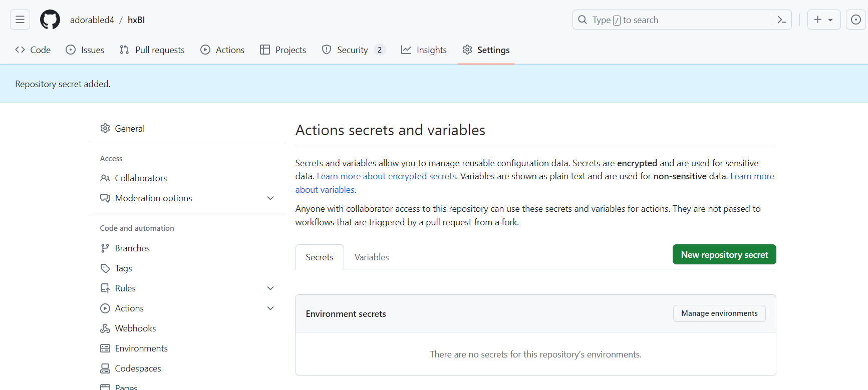Expand the Actions sidebar section
Viewport: 868px width, 390px height.
270,308
